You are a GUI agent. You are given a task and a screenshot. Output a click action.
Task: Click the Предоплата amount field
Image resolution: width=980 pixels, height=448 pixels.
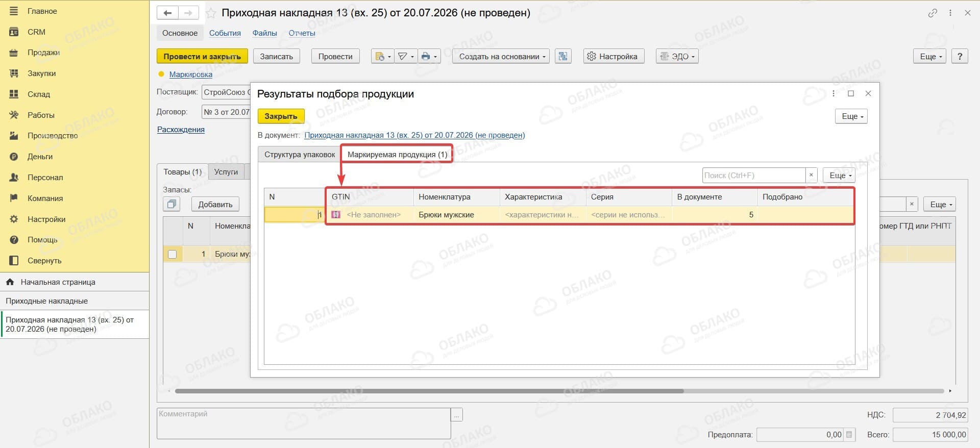pyautogui.click(x=800, y=435)
